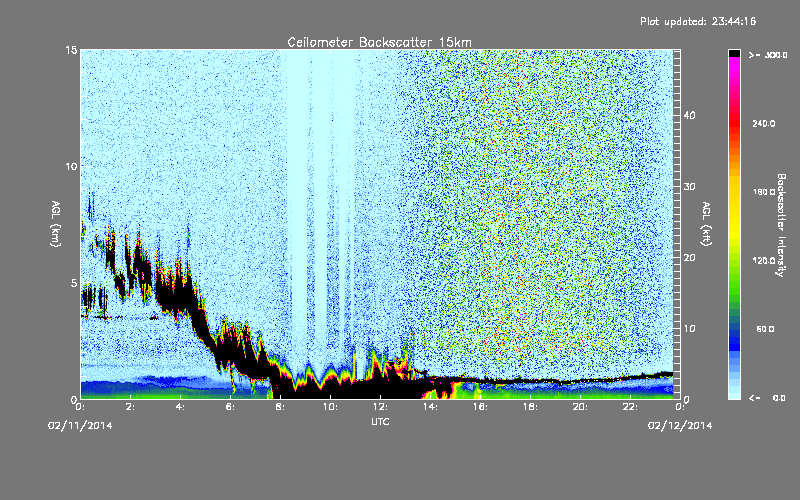Click the "120.0" colorbar label

tap(764, 261)
